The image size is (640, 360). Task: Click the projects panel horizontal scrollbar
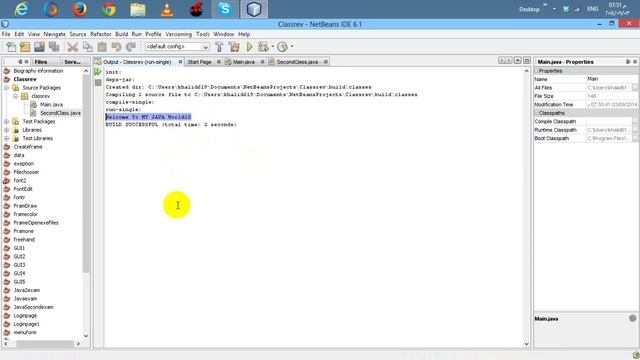pos(45,344)
